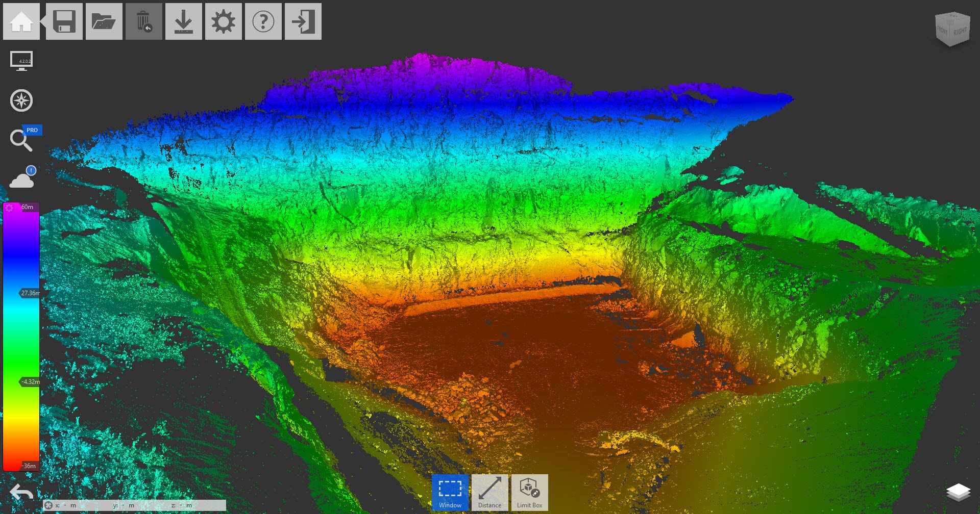Click the 27.36m marker on elevation scale
Image resolution: width=980 pixels, height=514 pixels.
pos(30,293)
